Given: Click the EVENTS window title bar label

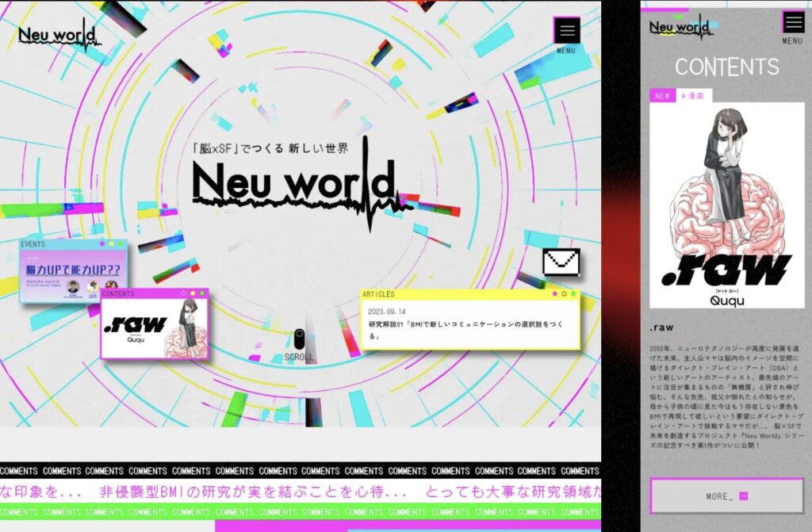Looking at the screenshot, I should pos(33,244).
